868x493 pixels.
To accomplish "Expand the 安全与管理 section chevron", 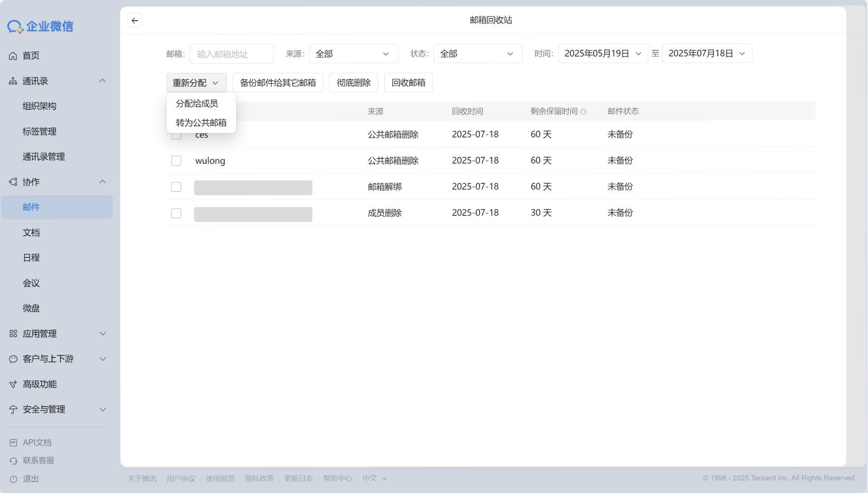I will click(102, 410).
